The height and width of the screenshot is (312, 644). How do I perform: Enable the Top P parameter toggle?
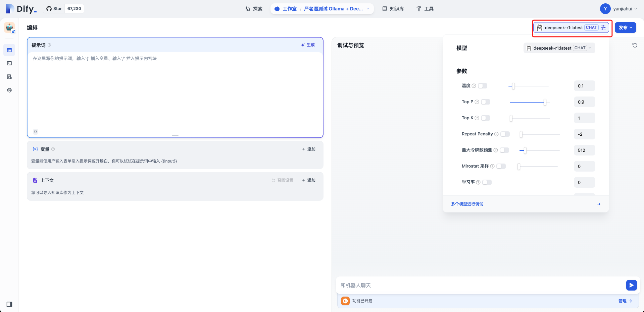(486, 102)
